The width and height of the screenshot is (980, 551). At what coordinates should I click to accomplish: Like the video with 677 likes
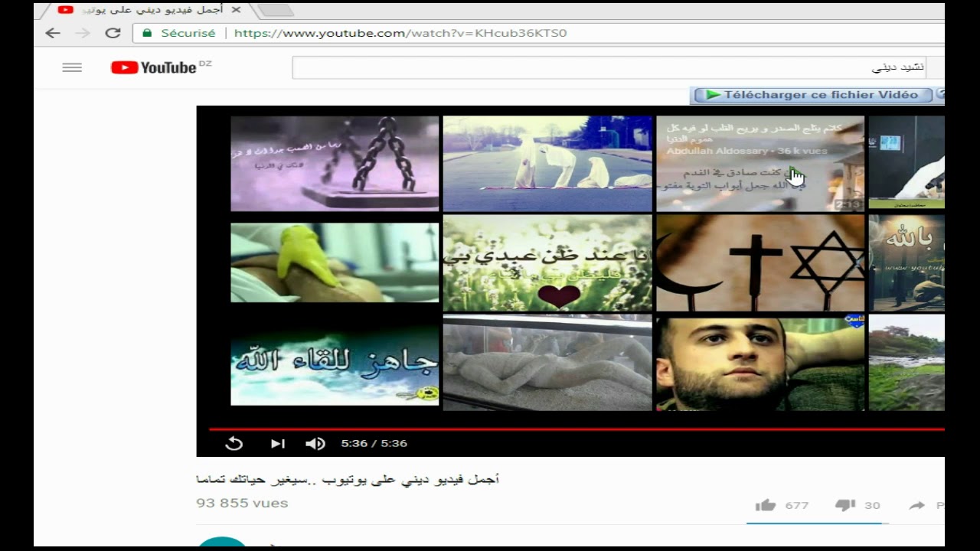tap(765, 505)
